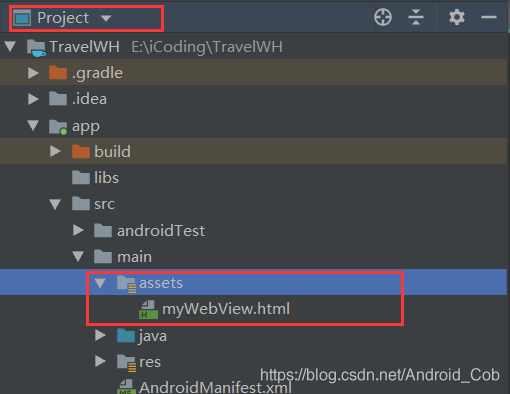Select the androidTest folder label
Viewport: 510px width, 394px height.
tap(161, 230)
